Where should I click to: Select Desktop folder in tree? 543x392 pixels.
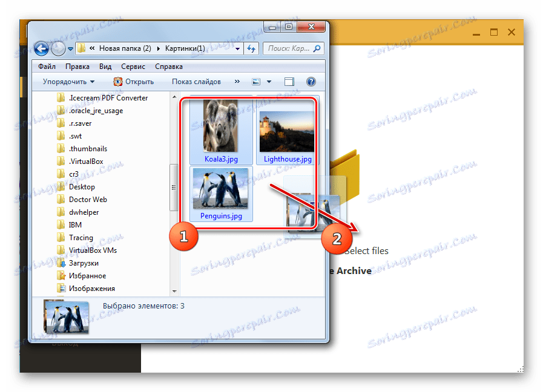tap(82, 187)
